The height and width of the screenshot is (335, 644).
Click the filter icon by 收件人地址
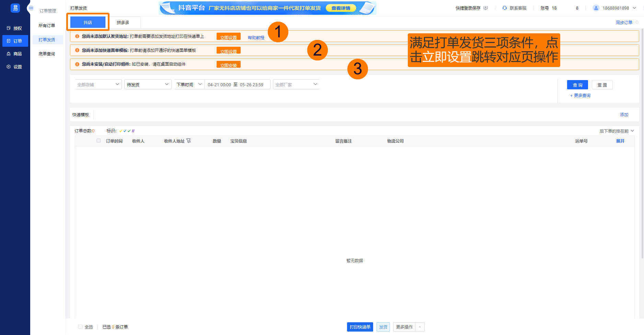coord(188,141)
